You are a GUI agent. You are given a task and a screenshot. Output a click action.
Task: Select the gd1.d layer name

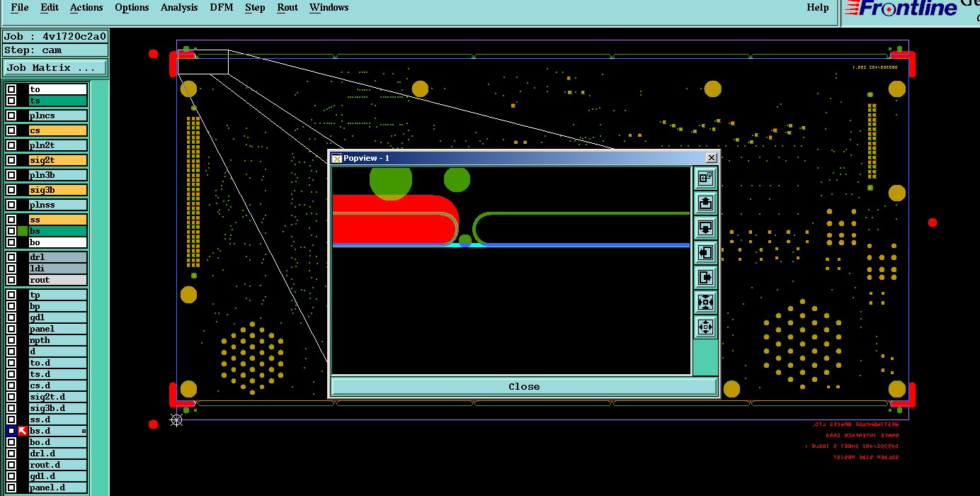tap(57, 476)
